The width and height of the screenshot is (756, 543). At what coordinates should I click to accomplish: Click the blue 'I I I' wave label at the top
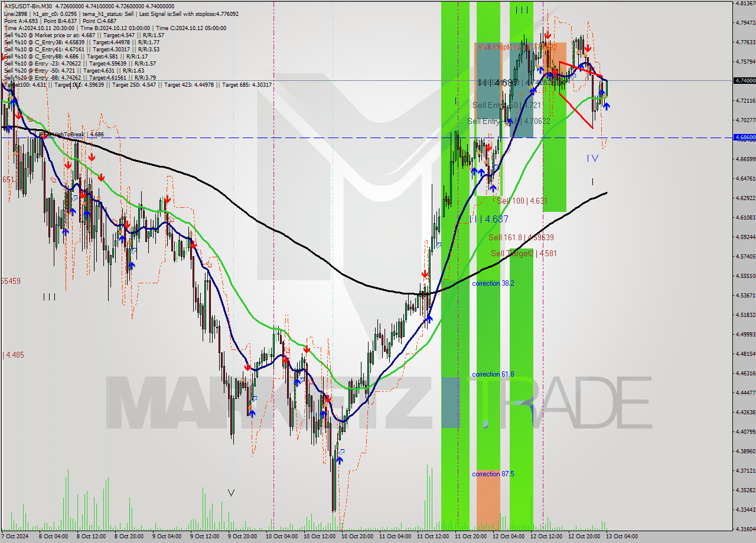tap(522, 9)
